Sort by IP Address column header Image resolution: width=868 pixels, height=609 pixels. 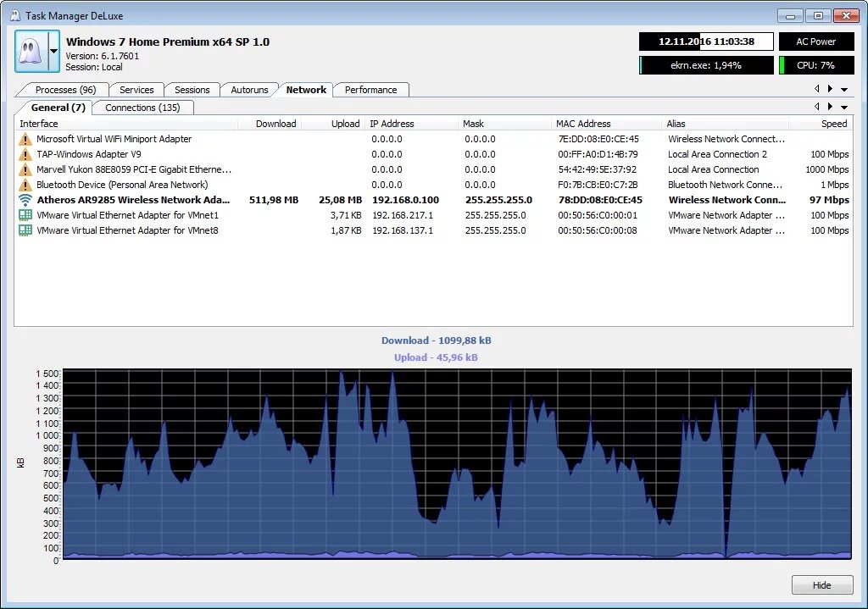tap(413, 124)
